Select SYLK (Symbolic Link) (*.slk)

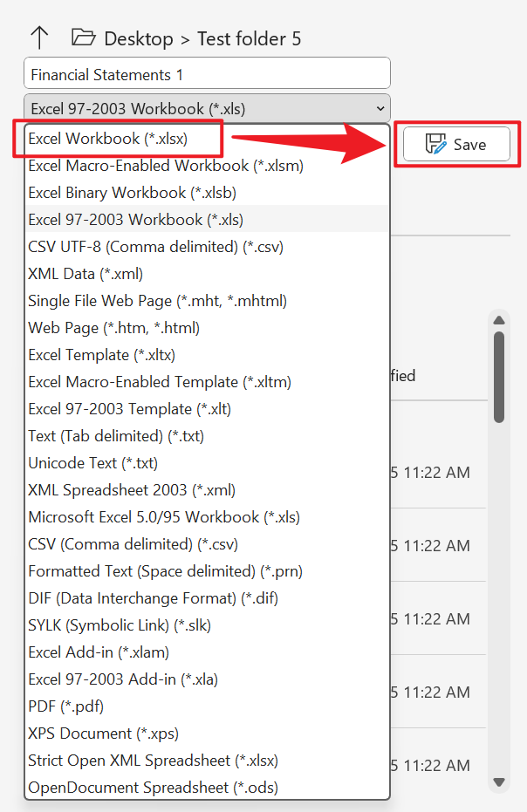click(x=207, y=625)
